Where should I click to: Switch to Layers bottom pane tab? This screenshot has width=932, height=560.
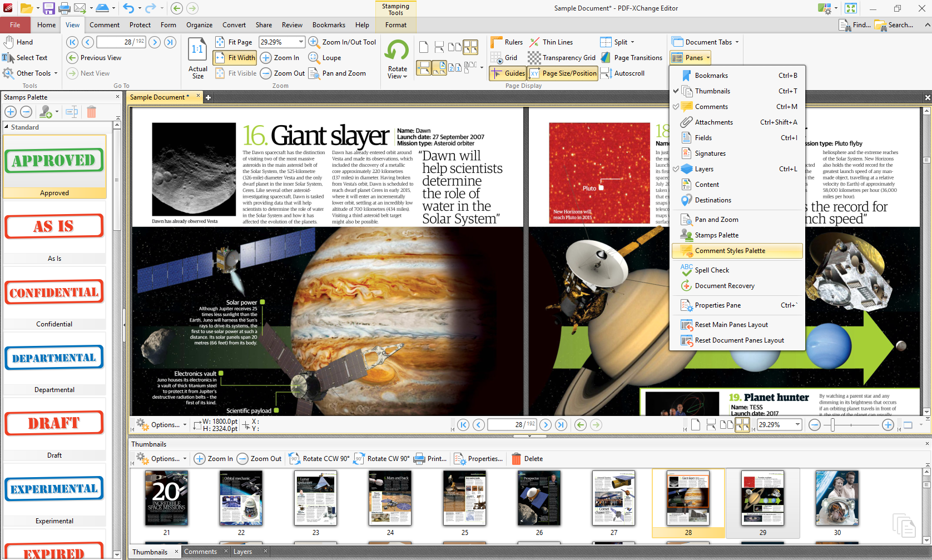[242, 552]
